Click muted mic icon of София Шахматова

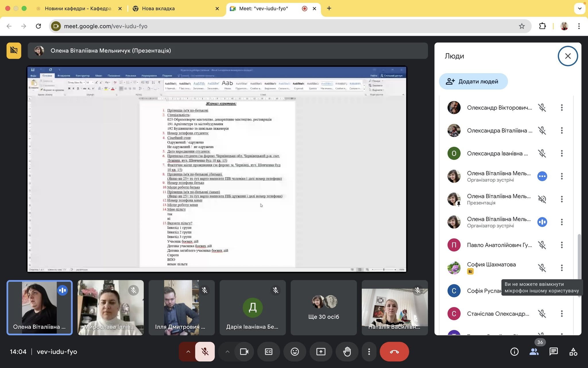(542, 268)
